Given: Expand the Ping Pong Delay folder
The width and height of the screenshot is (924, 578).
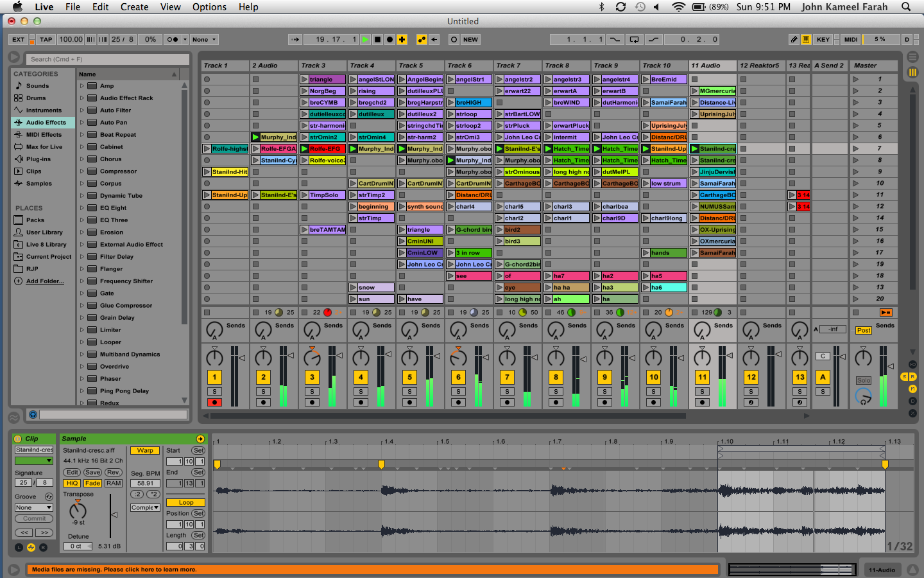Looking at the screenshot, I should pos(82,391).
